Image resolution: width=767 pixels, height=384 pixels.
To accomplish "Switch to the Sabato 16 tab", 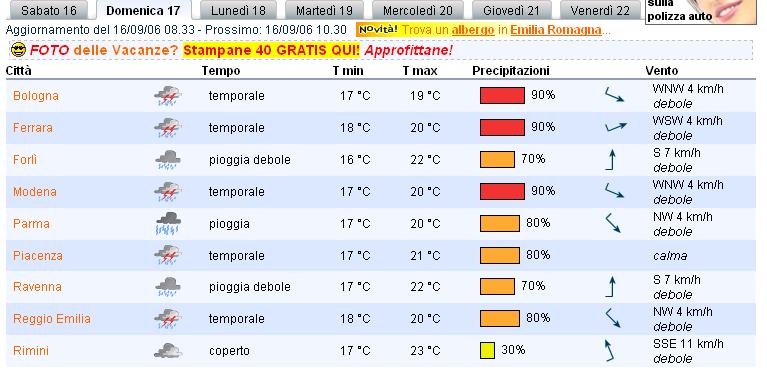I will pyautogui.click(x=48, y=10).
